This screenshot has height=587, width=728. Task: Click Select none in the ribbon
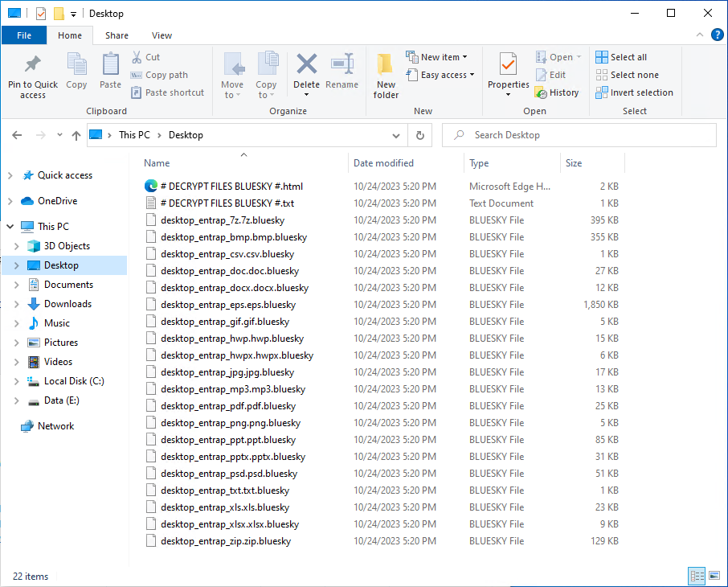[x=627, y=75]
